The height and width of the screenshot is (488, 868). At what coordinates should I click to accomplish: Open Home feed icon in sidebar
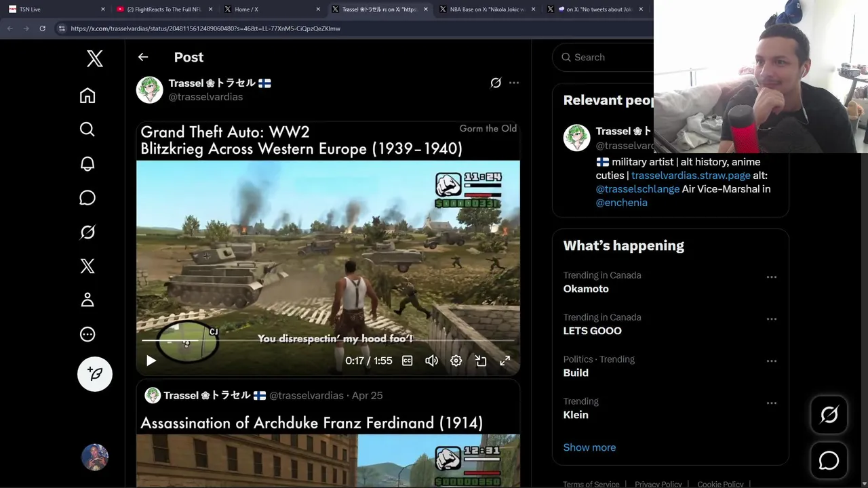(87, 96)
